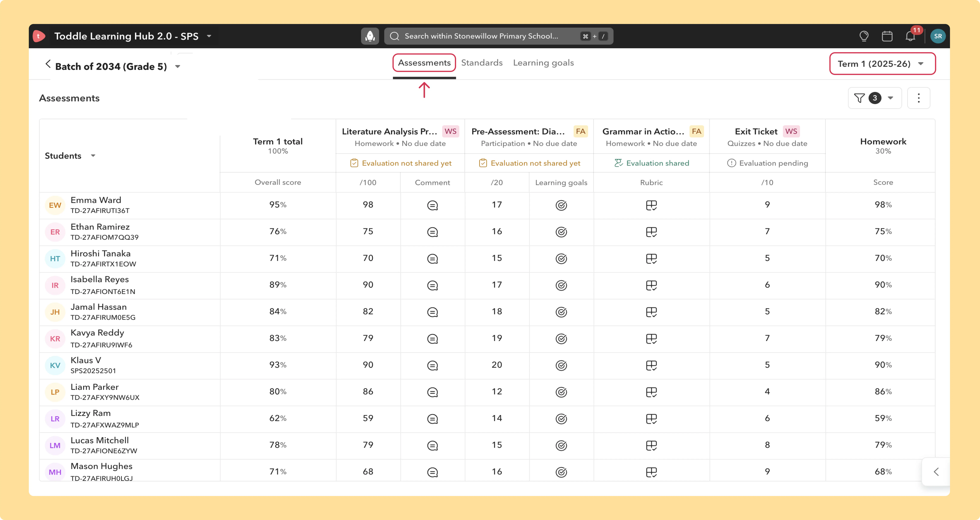Open Mason Hughes's comment icon
Screen dimensions: 980x520
pyautogui.click(x=433, y=472)
